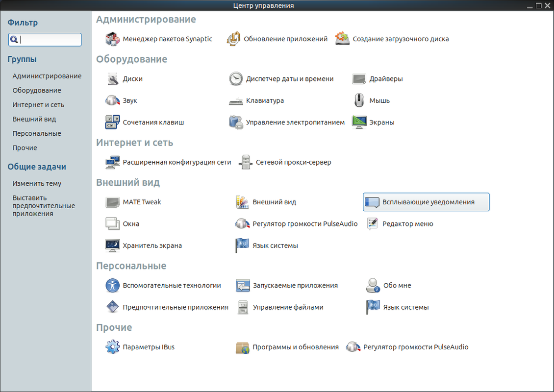The width and height of the screenshot is (554, 392).
Task: Click Выставить предпочтительные приложения task link
Action: click(44, 206)
